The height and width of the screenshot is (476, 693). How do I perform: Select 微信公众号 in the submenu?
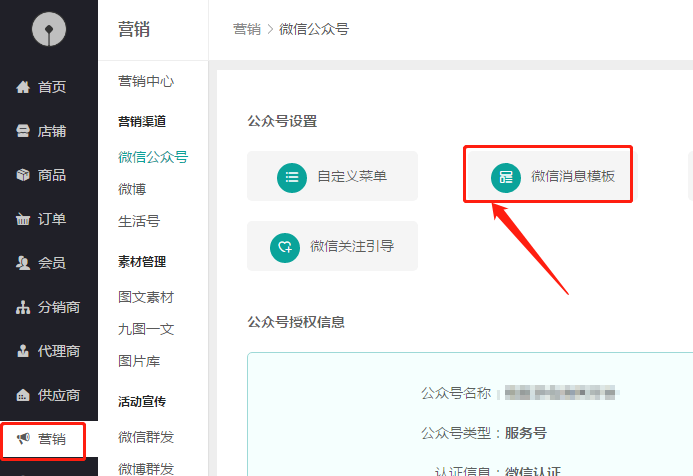pos(152,156)
